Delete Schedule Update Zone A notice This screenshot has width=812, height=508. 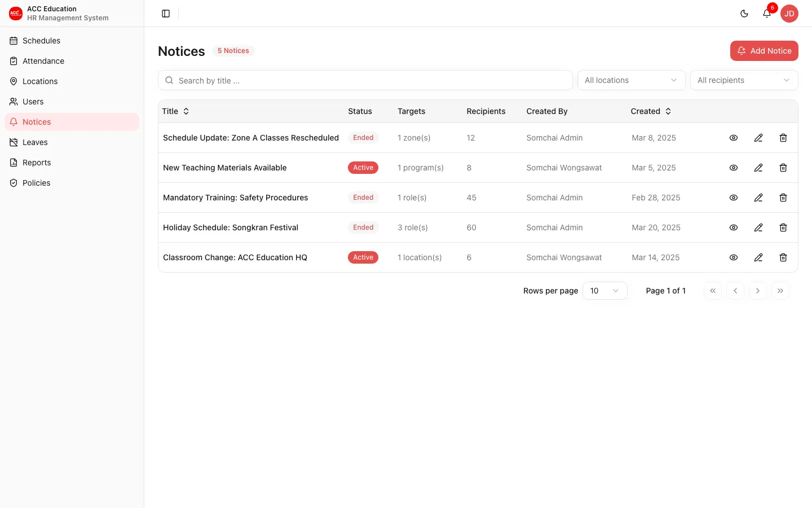pos(783,138)
